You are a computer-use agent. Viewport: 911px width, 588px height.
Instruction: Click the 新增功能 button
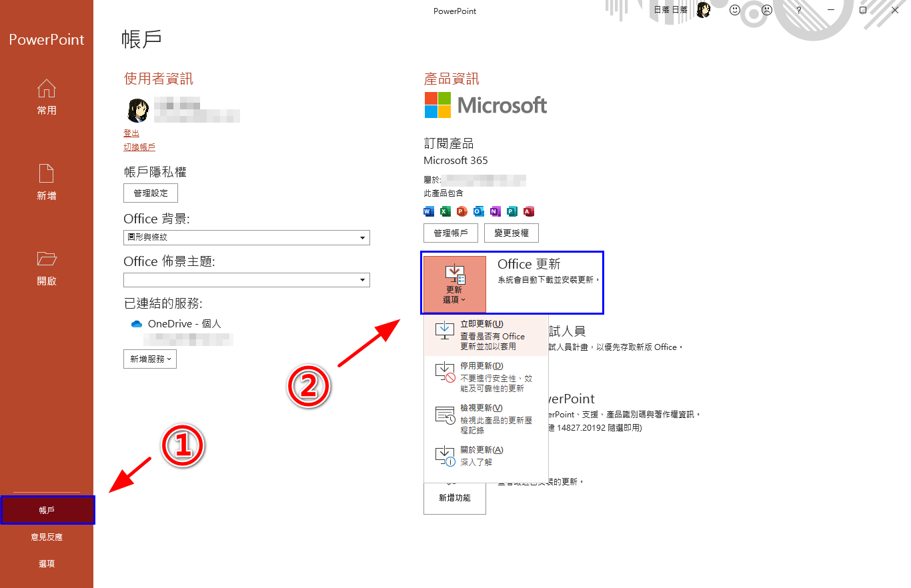pos(455,497)
